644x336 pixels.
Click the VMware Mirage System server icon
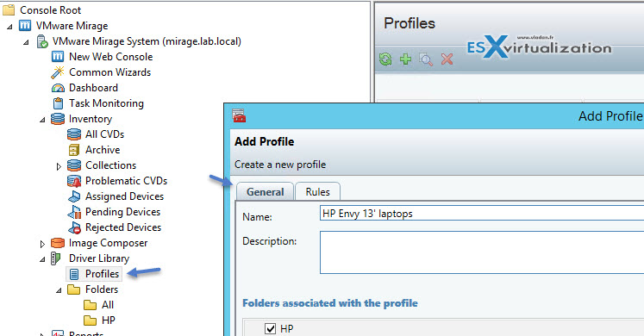42,41
